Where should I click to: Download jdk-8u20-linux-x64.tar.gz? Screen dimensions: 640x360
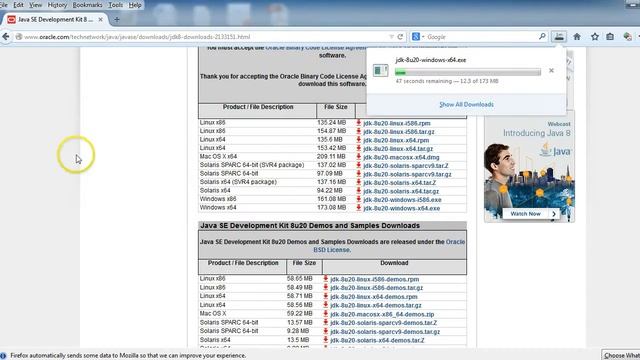[398, 149]
